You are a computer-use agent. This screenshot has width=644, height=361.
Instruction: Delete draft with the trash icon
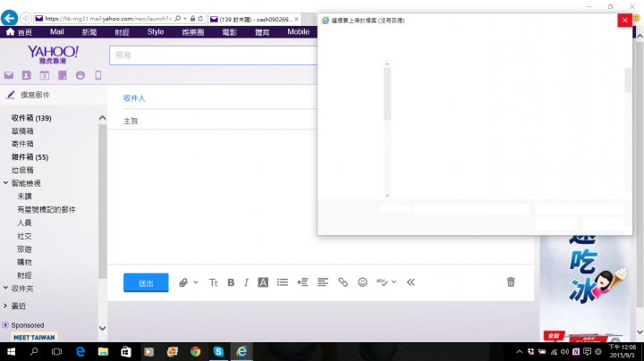pos(511,282)
